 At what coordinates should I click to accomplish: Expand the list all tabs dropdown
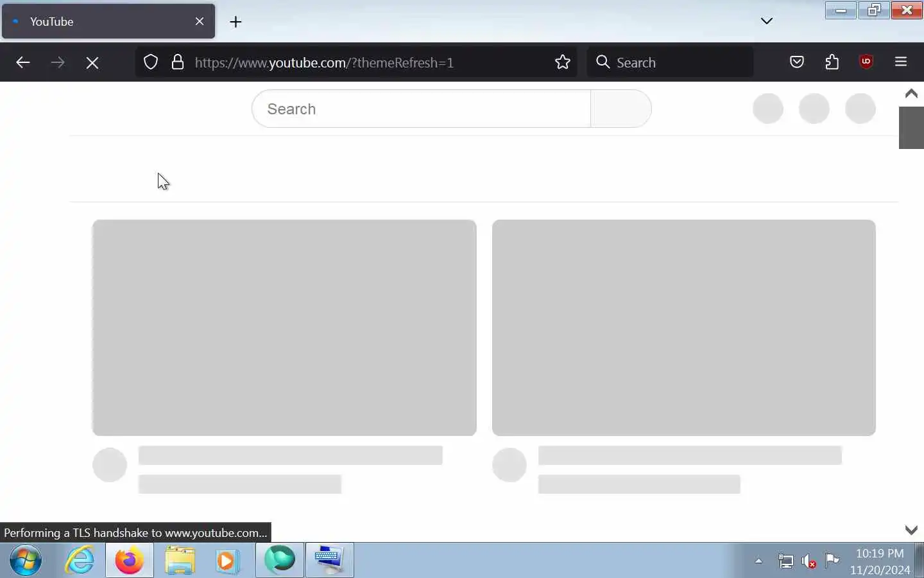[x=767, y=21]
